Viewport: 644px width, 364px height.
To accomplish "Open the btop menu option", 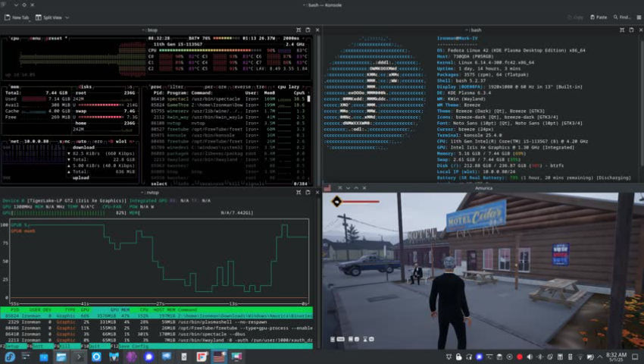I will 36,38.
